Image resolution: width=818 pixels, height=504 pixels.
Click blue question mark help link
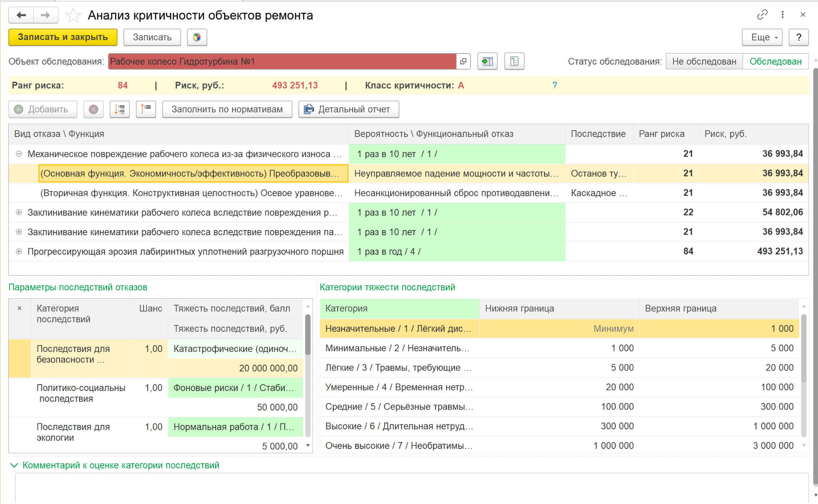554,85
